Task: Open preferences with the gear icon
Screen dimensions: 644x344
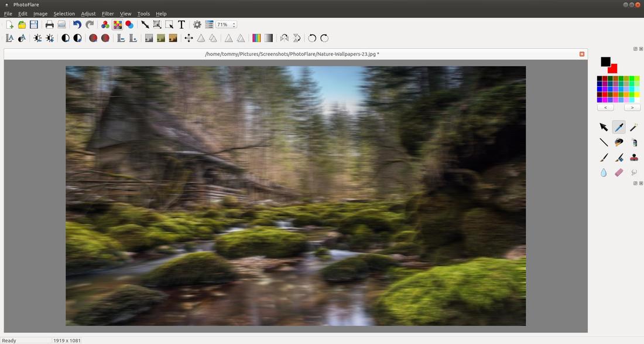Action: coord(197,25)
